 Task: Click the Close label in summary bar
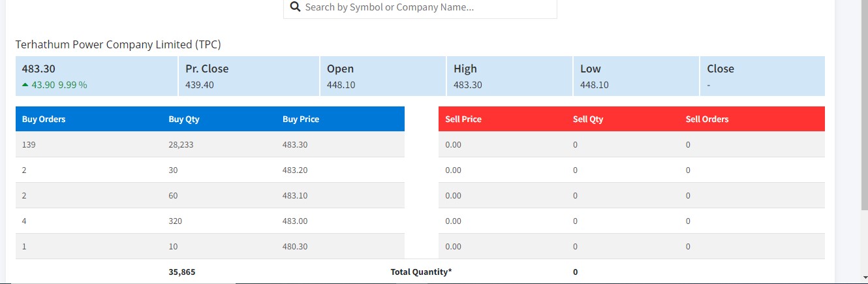(x=721, y=69)
